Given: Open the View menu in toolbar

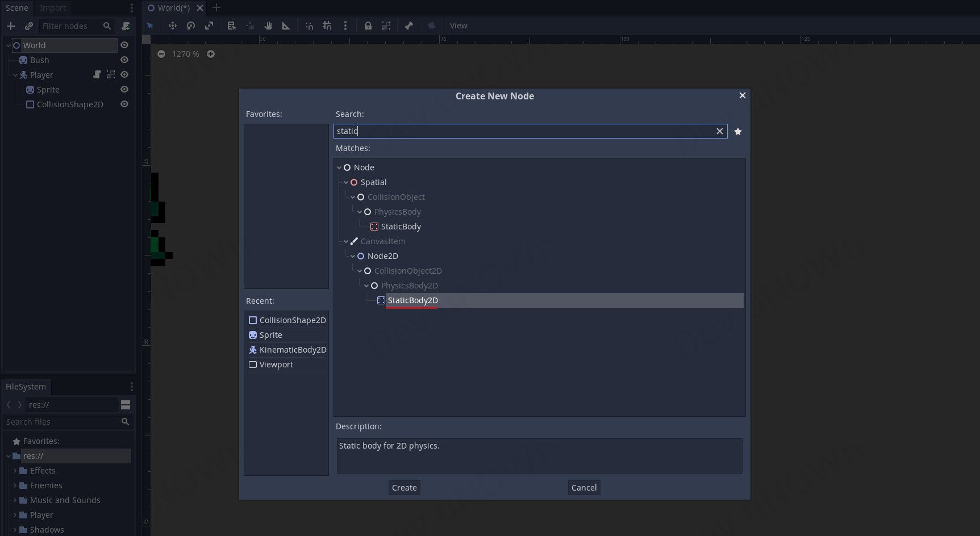Looking at the screenshot, I should tap(458, 26).
